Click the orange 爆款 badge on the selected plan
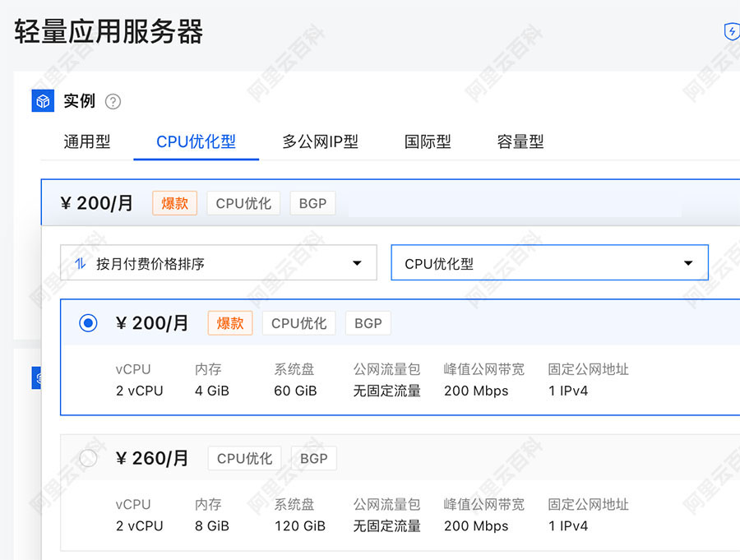 click(229, 323)
